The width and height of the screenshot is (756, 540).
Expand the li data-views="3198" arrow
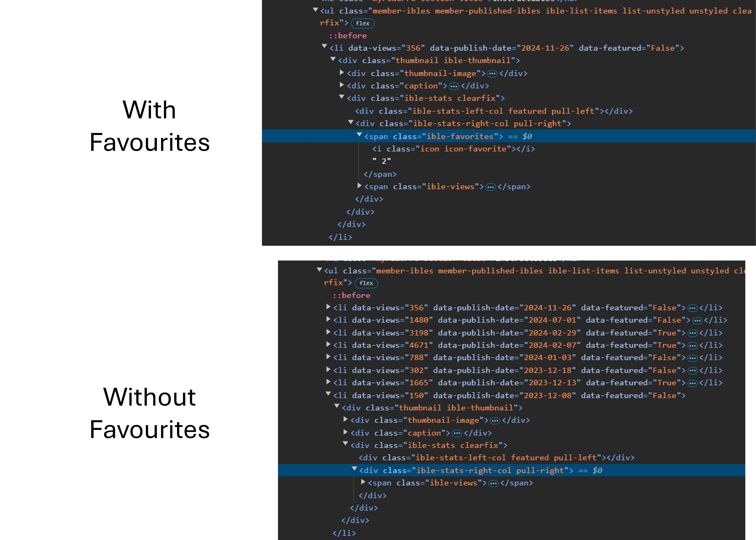(x=328, y=332)
